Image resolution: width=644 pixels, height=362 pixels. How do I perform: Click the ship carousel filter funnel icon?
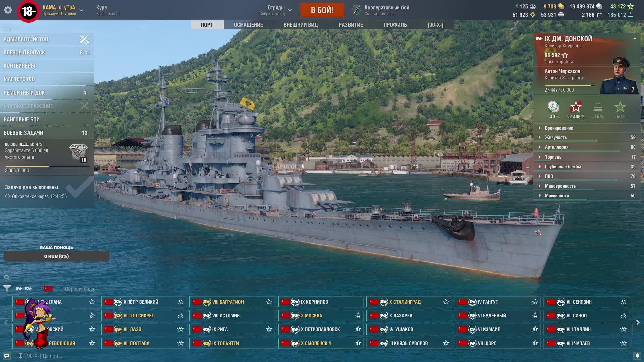point(7,288)
